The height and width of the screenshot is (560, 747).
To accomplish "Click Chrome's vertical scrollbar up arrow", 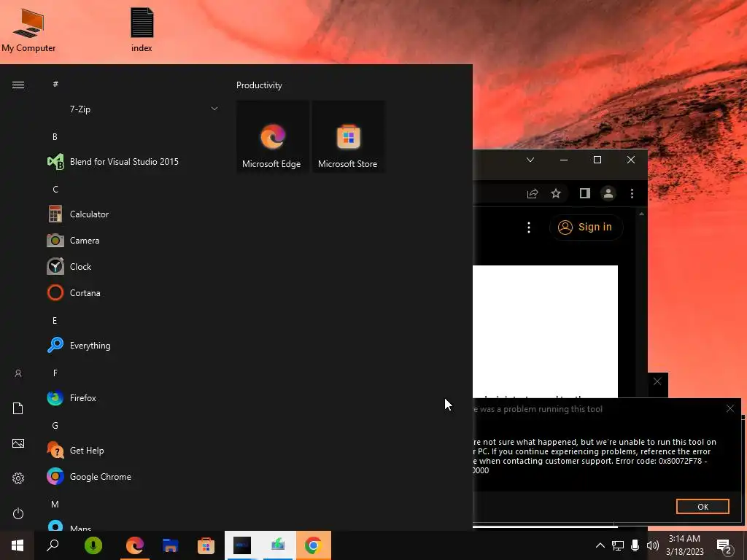I will pos(642,214).
